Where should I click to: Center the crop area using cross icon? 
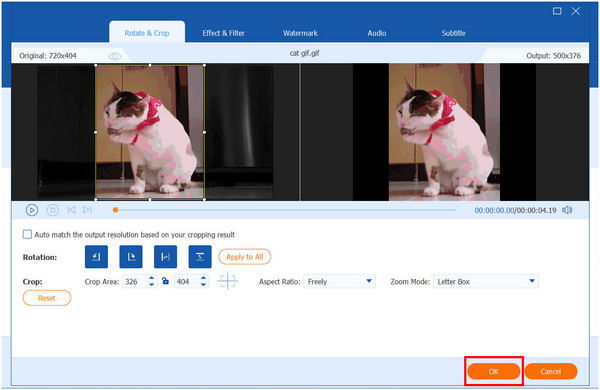[x=227, y=281]
